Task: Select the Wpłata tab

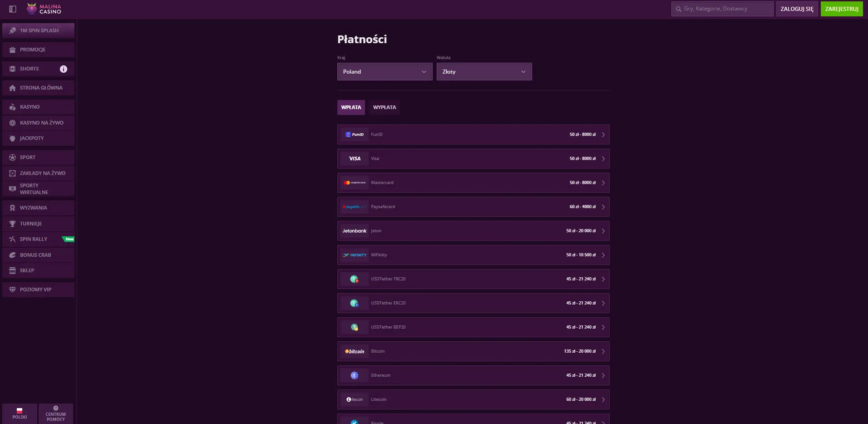Action: (x=351, y=107)
